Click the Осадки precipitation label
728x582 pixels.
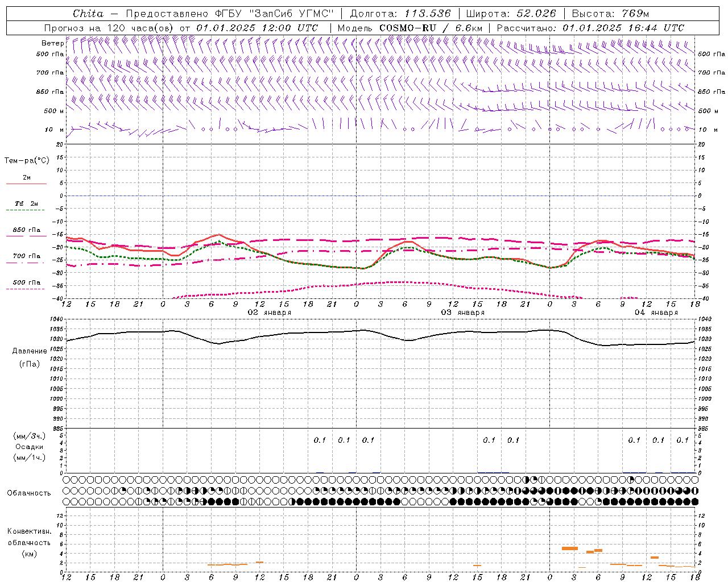(30, 447)
